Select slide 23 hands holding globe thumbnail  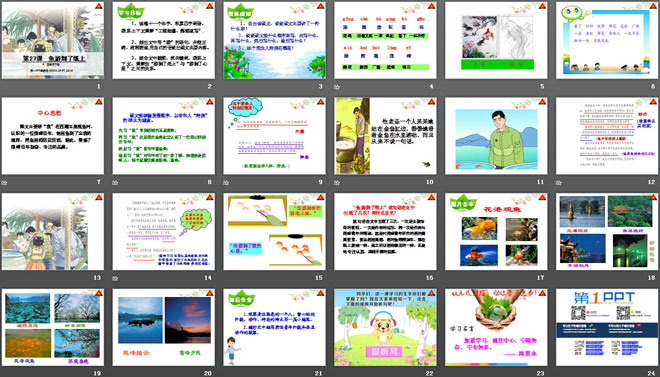pos(496,327)
